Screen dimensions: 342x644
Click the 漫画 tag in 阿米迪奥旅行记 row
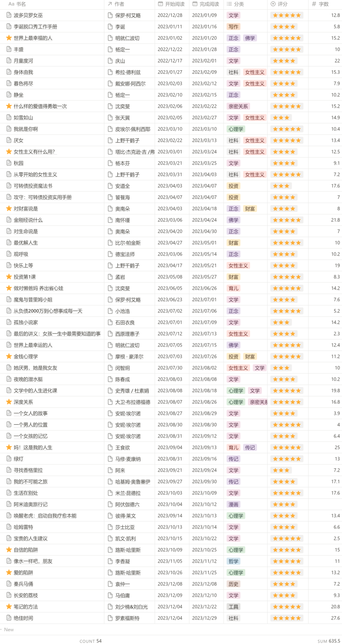234,504
